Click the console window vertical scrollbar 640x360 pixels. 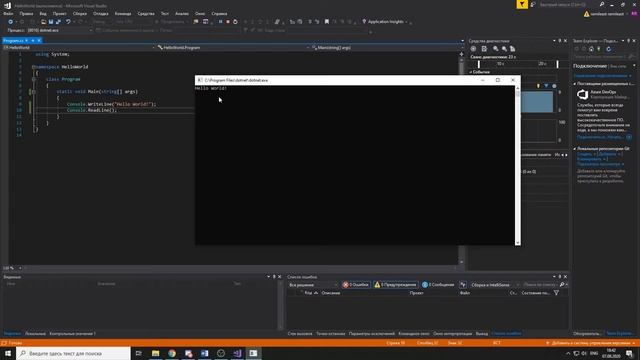tap(518, 165)
